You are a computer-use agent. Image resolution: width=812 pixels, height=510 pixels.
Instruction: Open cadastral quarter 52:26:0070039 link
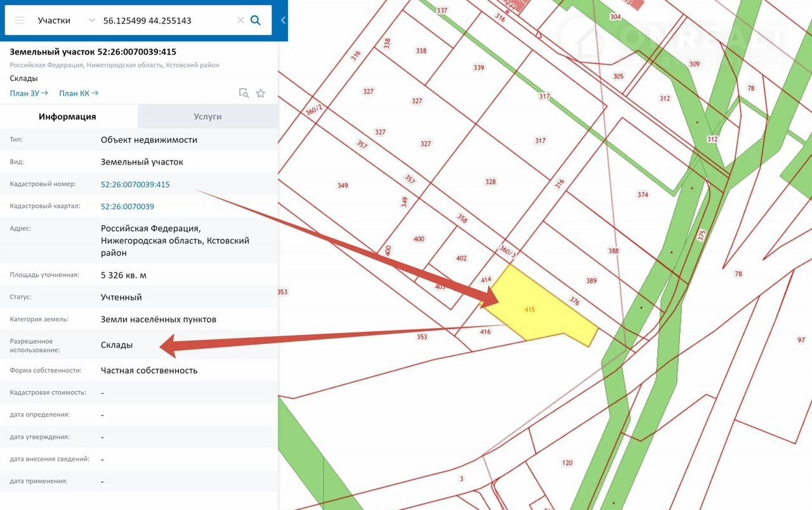coord(128,207)
